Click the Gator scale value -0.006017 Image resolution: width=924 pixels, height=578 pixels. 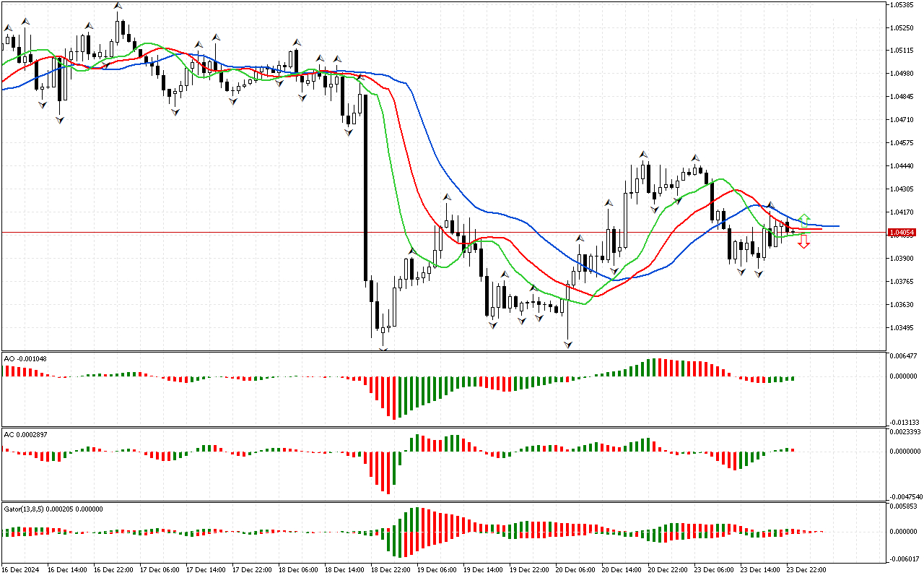pos(905,558)
